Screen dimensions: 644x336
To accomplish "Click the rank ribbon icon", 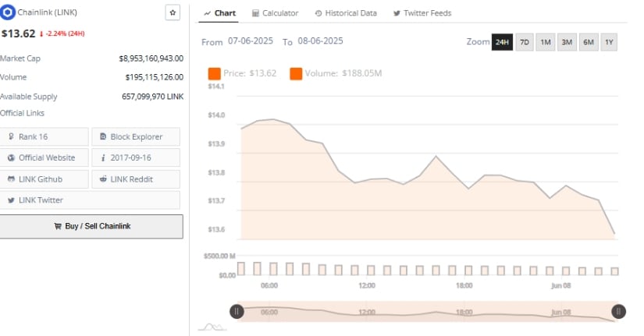I will [11, 136].
